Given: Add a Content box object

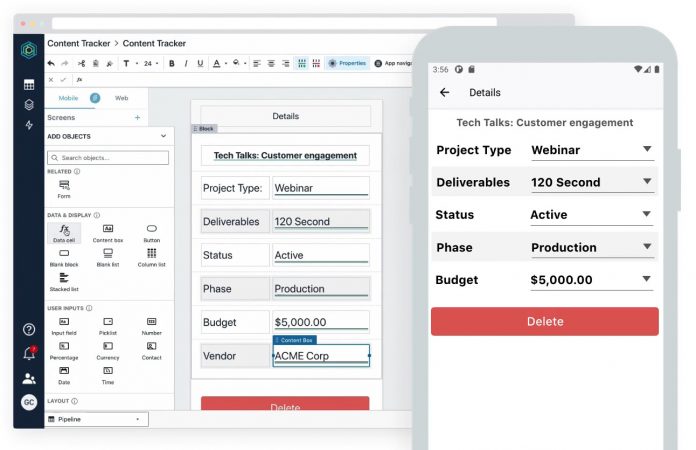Looking at the screenshot, I should [108, 233].
